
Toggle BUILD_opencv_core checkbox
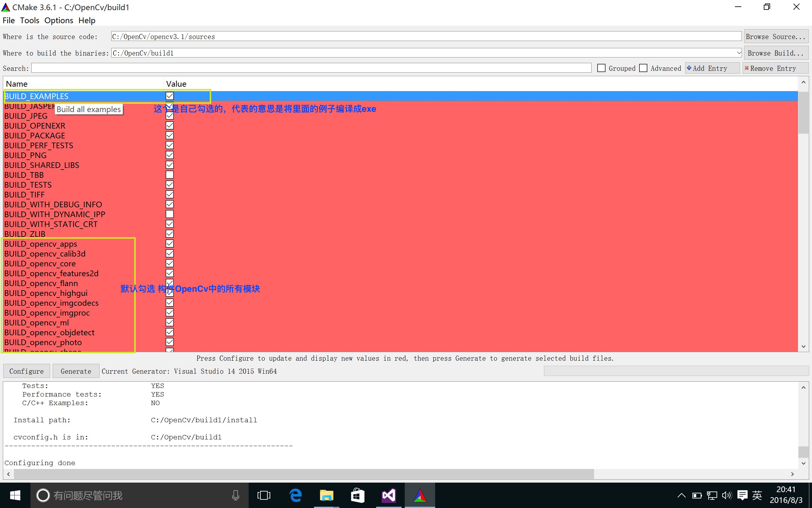pyautogui.click(x=170, y=264)
